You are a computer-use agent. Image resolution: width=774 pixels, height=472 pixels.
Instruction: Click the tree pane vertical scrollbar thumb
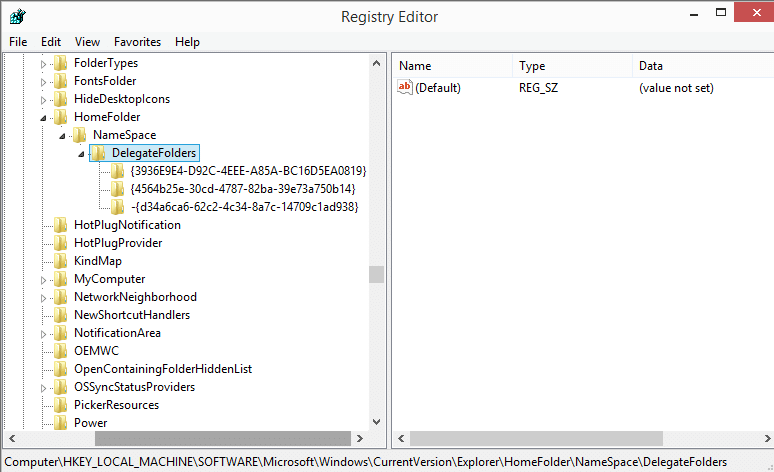(377, 275)
